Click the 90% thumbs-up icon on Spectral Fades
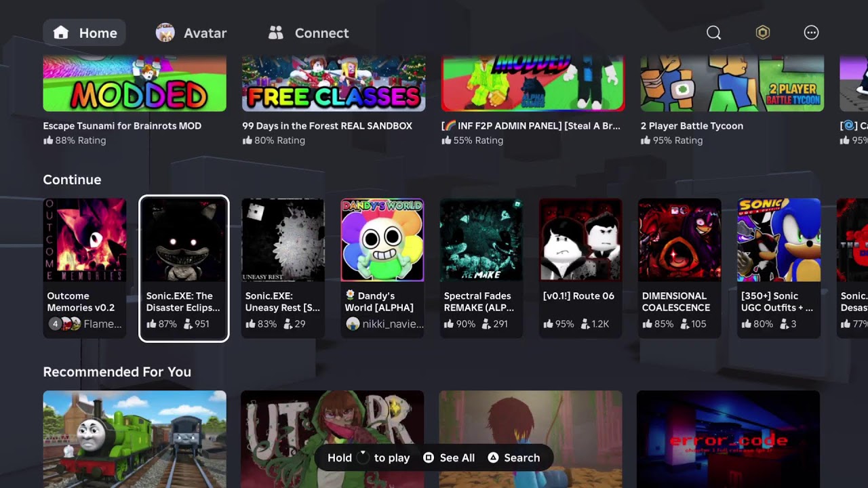 pos(448,324)
